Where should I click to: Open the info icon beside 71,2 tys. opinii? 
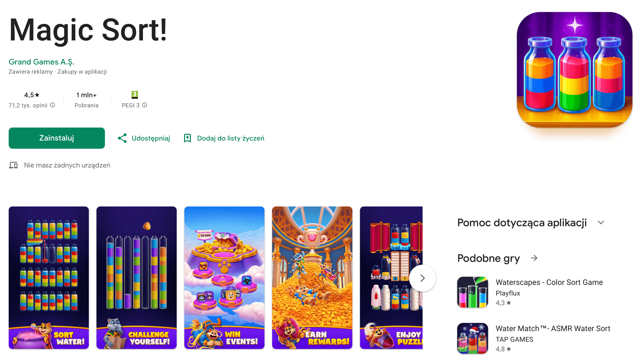tap(52, 105)
